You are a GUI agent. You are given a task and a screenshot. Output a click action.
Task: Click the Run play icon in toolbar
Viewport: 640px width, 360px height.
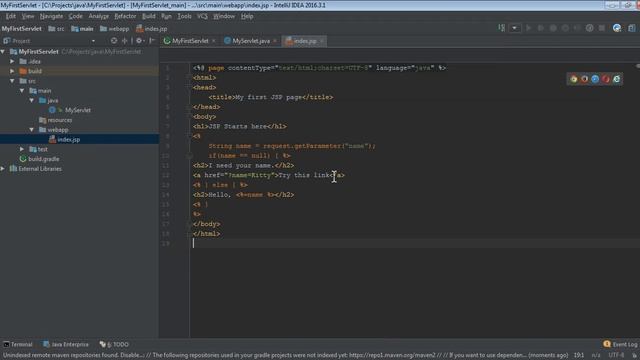coord(529,28)
